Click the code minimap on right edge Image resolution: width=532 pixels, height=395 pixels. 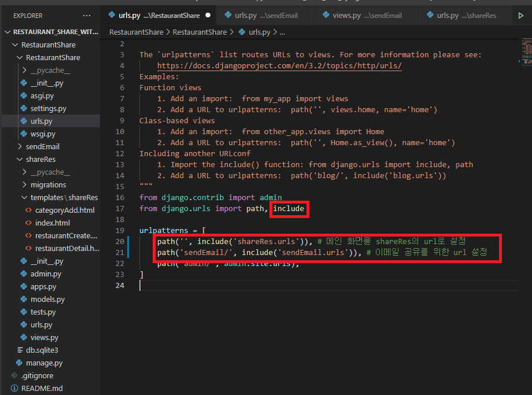pos(526,51)
